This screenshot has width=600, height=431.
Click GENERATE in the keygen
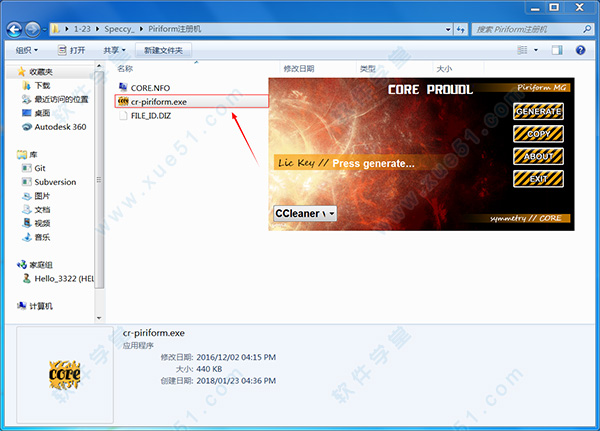(x=538, y=112)
